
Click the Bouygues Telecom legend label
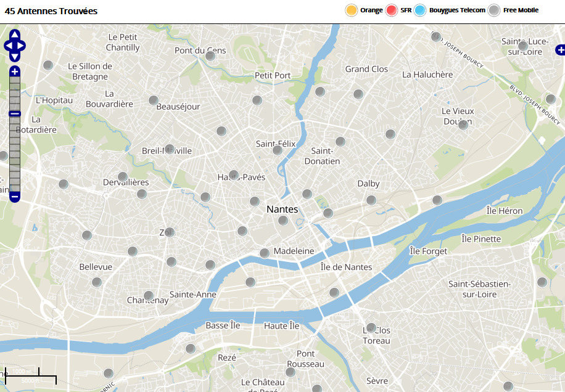click(457, 10)
